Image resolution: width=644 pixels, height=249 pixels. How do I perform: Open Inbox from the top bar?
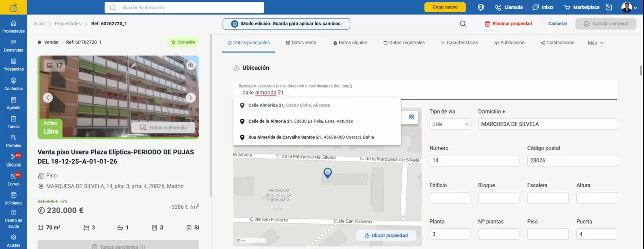[543, 7]
